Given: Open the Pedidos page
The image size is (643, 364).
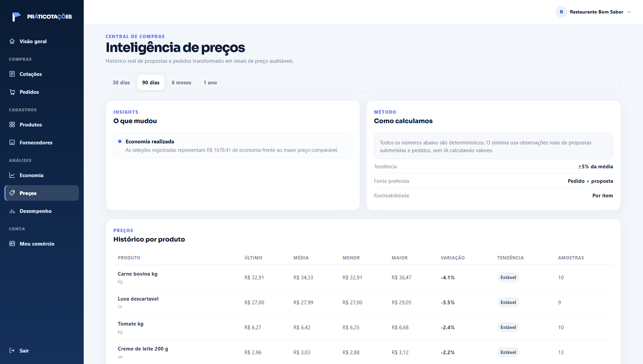Looking at the screenshot, I should click(42, 92).
